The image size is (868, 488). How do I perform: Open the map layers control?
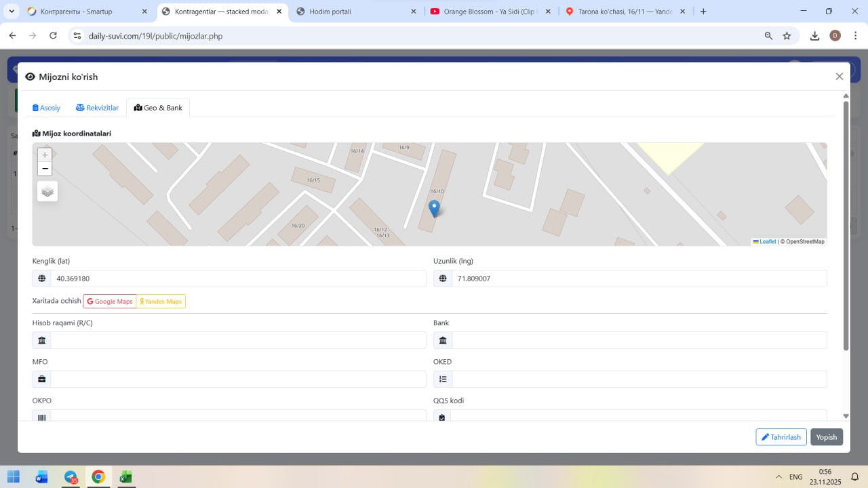coord(47,192)
